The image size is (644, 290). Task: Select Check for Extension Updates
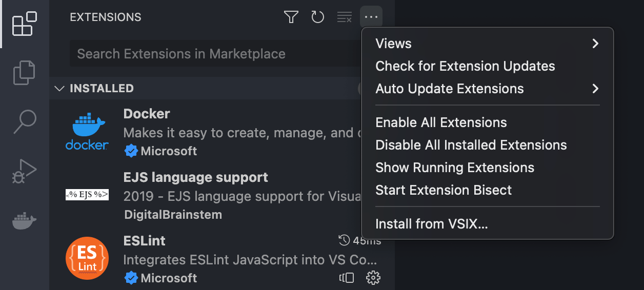465,66
